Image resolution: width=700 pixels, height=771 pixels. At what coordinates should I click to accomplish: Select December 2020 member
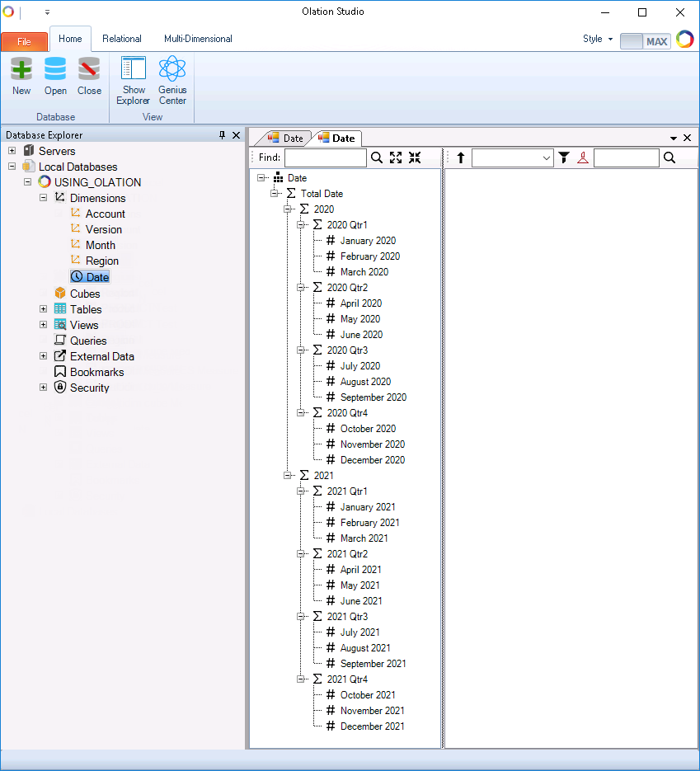(x=373, y=460)
